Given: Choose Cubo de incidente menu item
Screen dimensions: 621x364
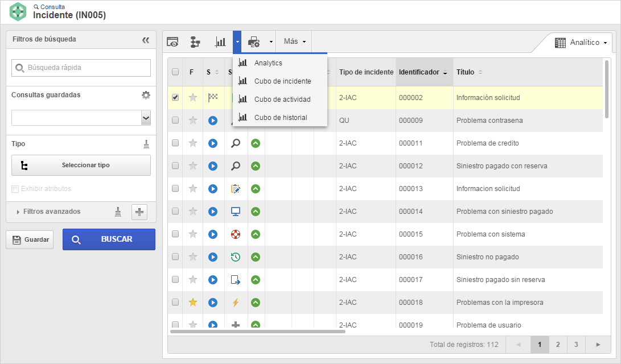Looking at the screenshot, I should pyautogui.click(x=280, y=81).
